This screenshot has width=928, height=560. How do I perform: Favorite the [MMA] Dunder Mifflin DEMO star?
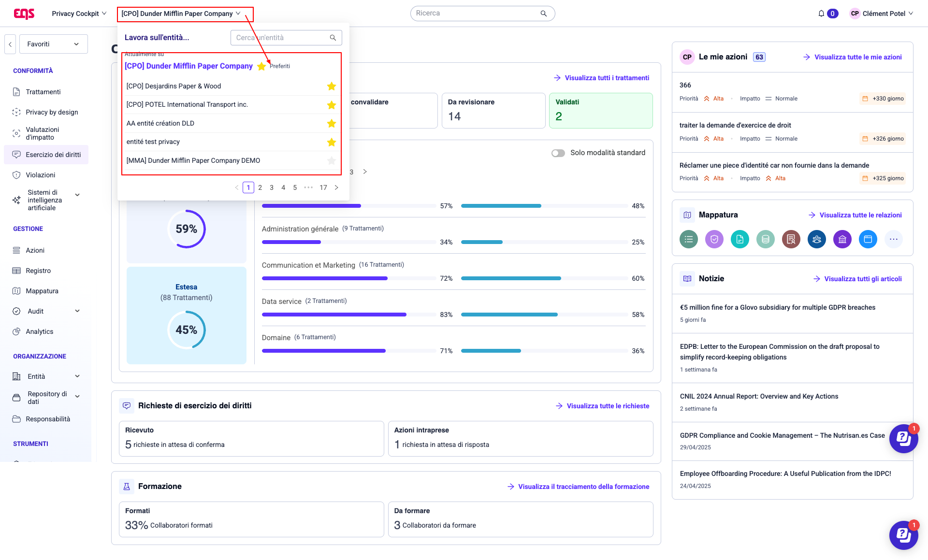(332, 161)
